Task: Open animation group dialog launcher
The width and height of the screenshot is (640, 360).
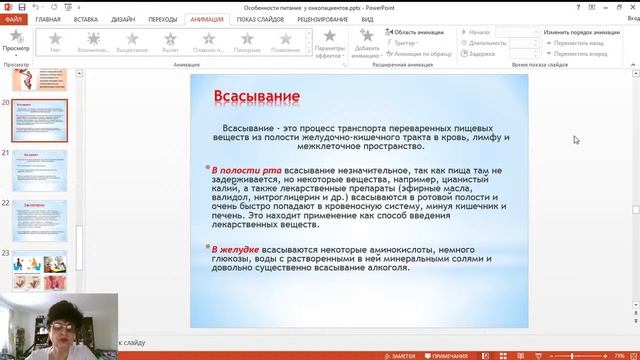Action: pyautogui.click(x=344, y=65)
